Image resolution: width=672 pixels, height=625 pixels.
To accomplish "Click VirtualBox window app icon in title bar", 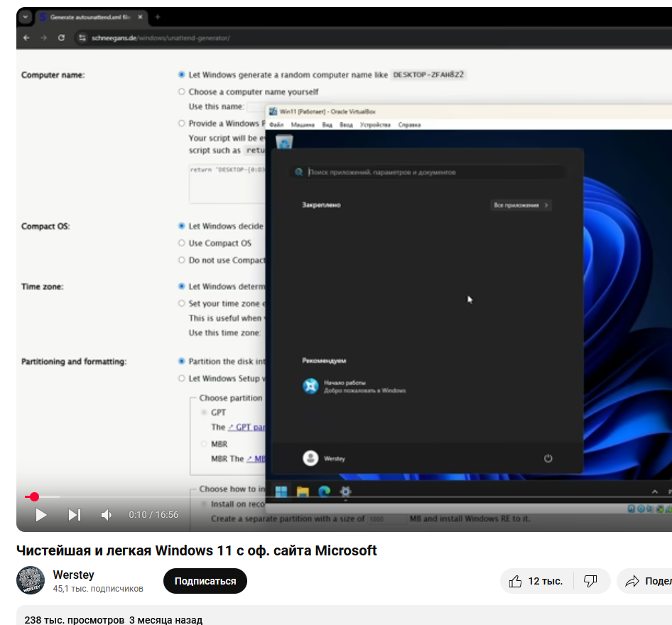I will coord(273,112).
